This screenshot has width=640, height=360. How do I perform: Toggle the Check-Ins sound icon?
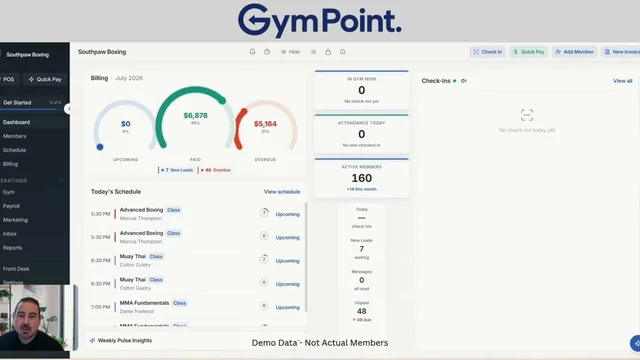pos(464,81)
